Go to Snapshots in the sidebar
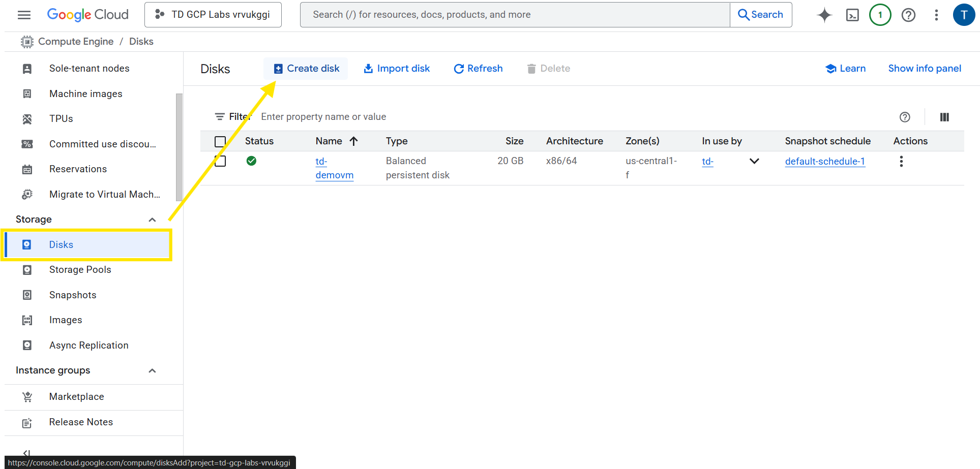The image size is (980, 469). click(73, 295)
